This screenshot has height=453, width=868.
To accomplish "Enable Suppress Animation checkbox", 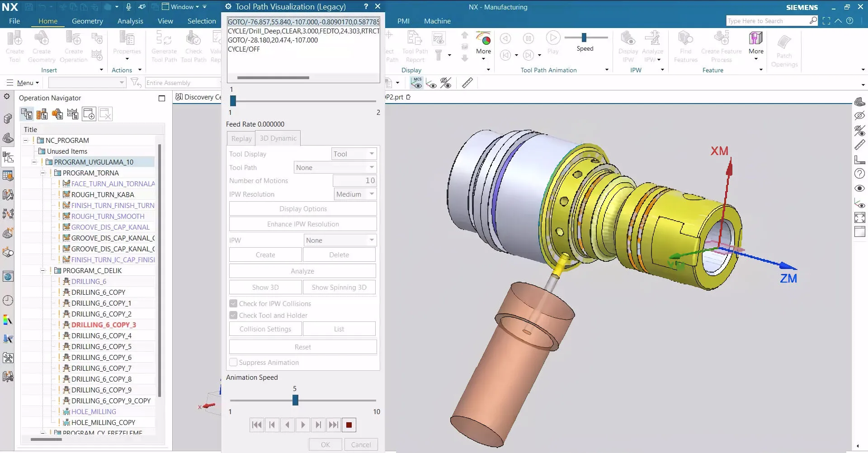I will pos(233,363).
